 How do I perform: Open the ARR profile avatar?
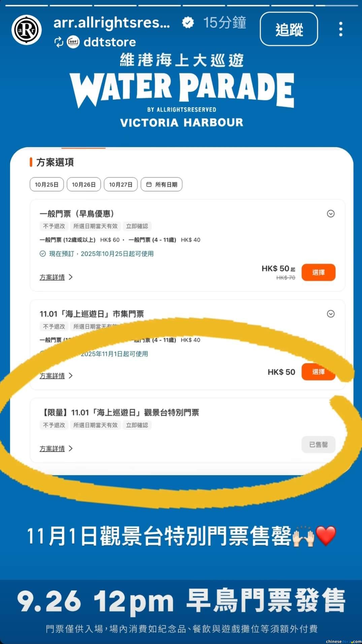27,30
